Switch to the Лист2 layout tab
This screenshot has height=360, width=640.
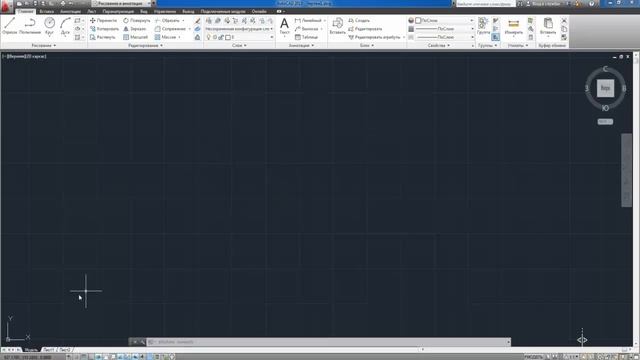pyautogui.click(x=65, y=350)
